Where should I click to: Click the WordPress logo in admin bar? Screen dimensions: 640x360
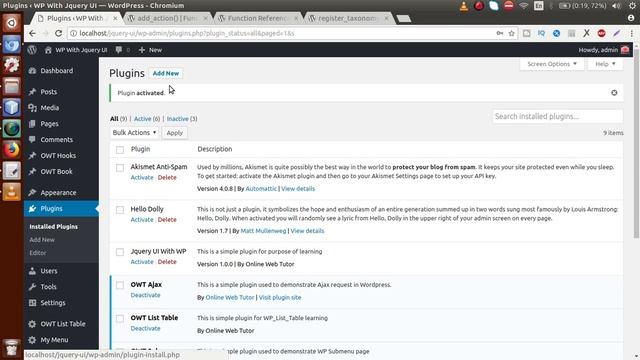pyautogui.click(x=32, y=50)
